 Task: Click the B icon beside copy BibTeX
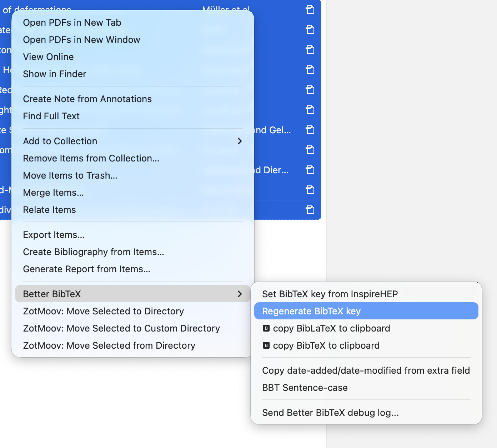266,345
